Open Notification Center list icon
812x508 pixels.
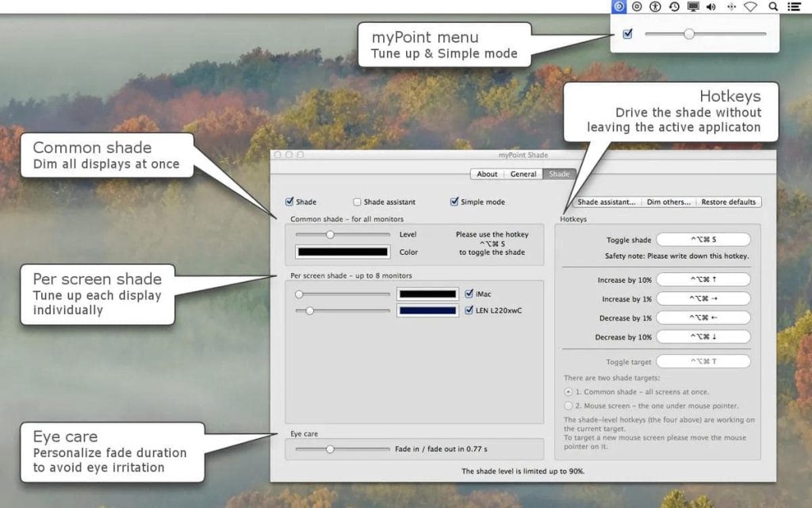pos(794,6)
